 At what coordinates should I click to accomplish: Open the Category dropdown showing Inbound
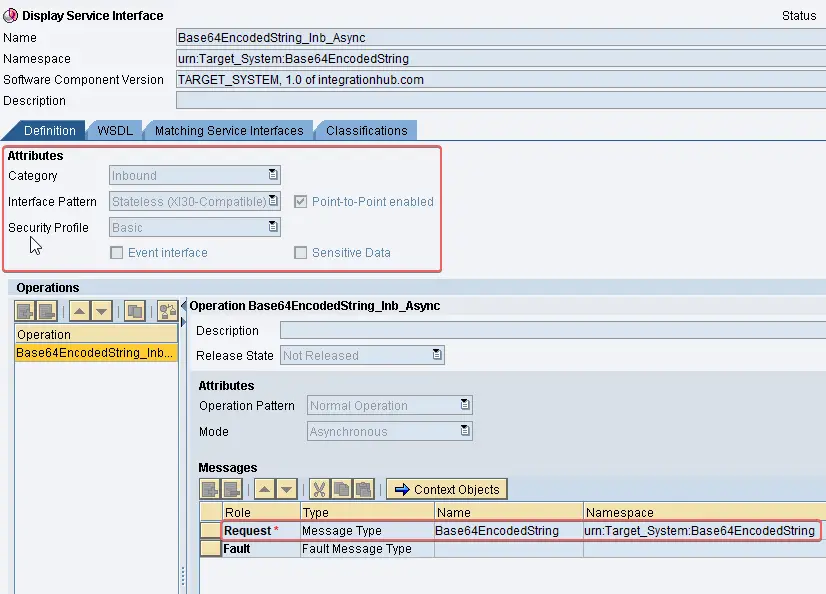pos(273,174)
